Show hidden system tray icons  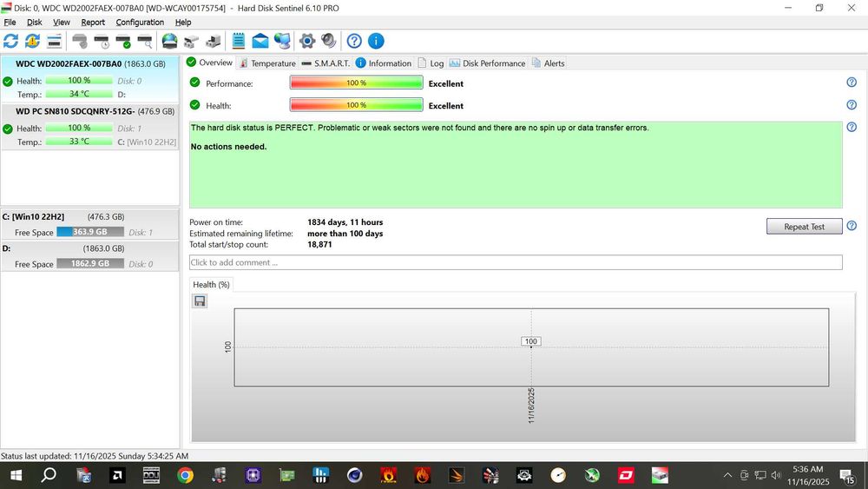[x=728, y=475]
